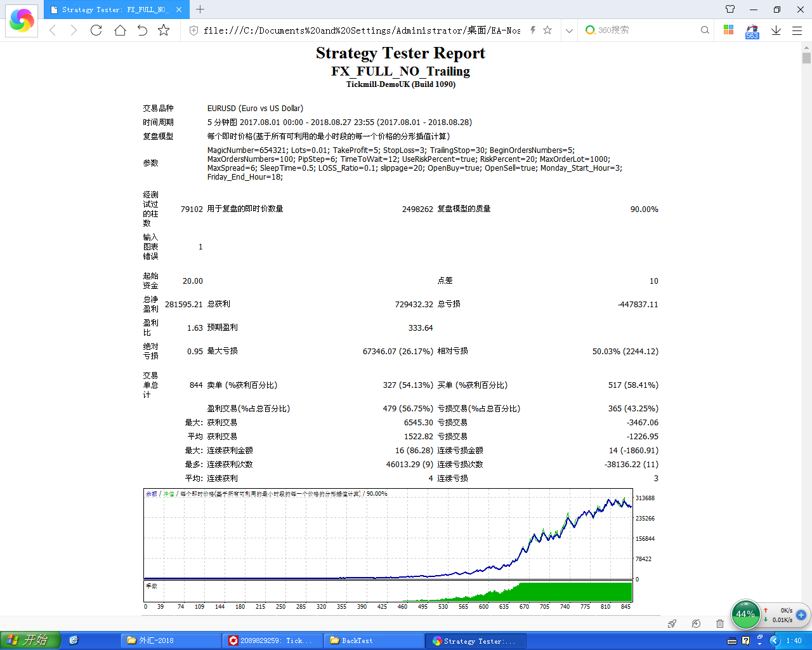Click the gross profit value 729432.32
Image resolution: width=812 pixels, height=650 pixels.
click(414, 305)
